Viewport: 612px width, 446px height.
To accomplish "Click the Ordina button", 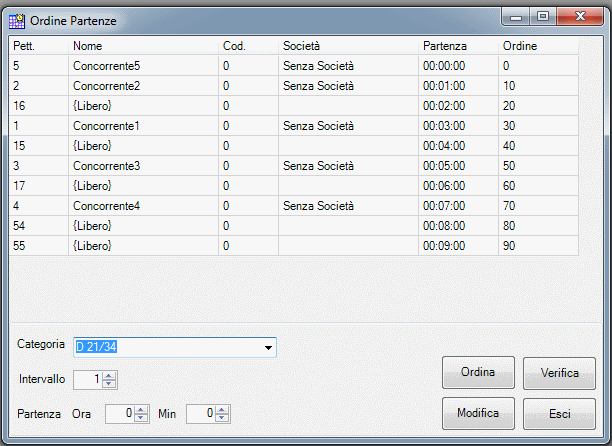I will click(478, 372).
